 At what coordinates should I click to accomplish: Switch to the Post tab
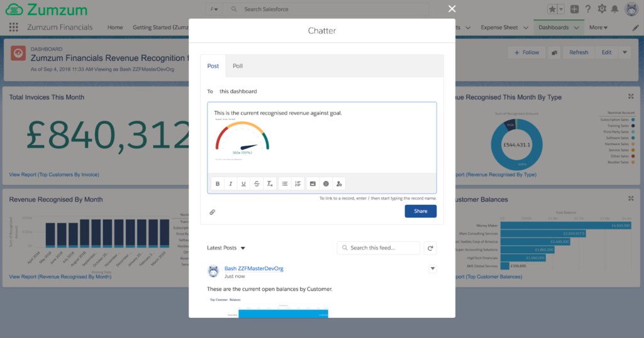(213, 66)
